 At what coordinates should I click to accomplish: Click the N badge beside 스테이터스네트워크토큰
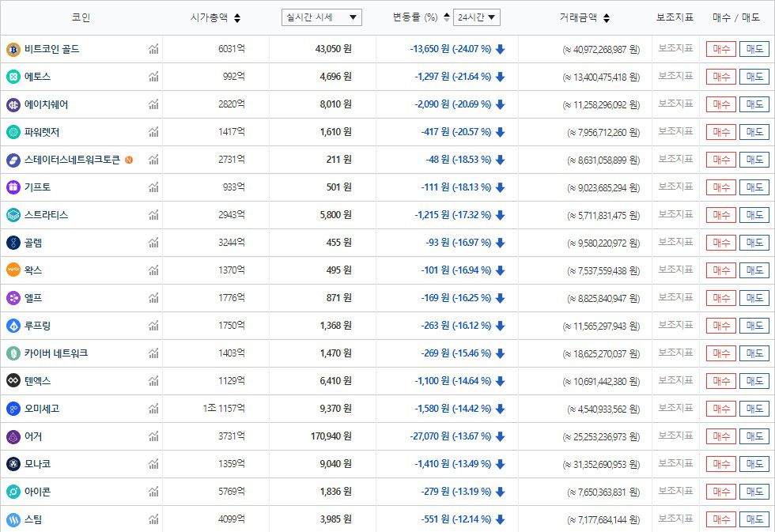pyautogui.click(x=129, y=160)
